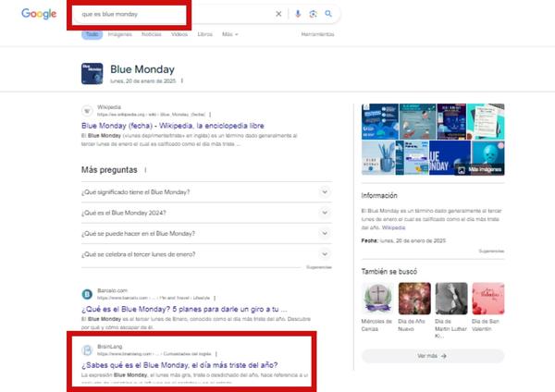Open Google Lens image search
555x392 pixels.
(x=313, y=14)
